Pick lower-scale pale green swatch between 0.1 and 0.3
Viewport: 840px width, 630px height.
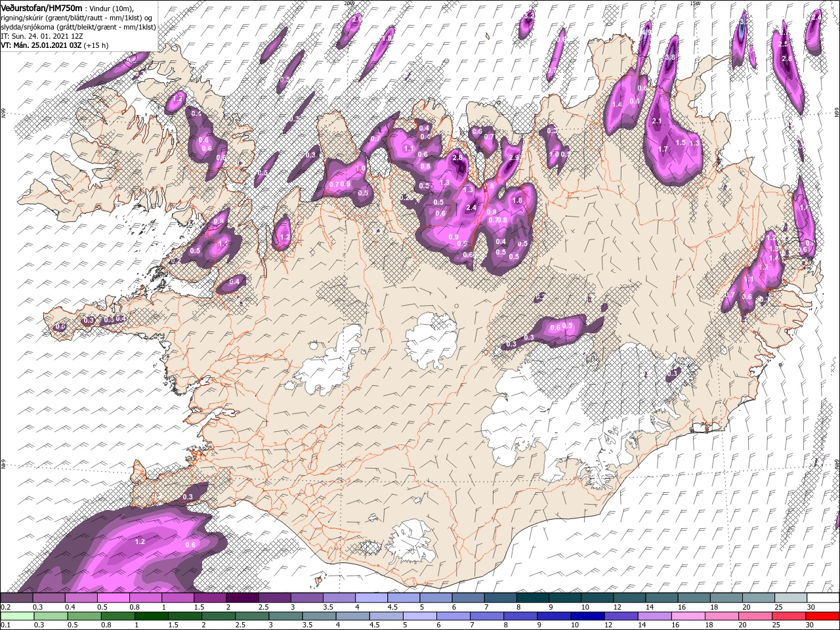coord(16,616)
